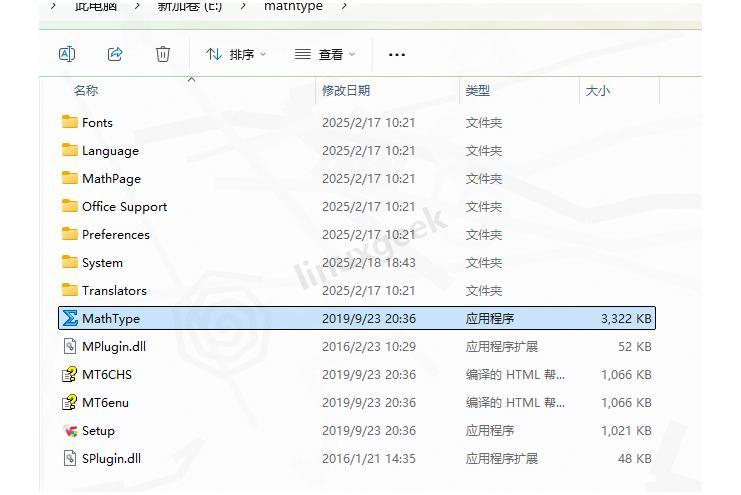741x495 pixels.
Task: Click the System folder icon
Action: pos(70,262)
